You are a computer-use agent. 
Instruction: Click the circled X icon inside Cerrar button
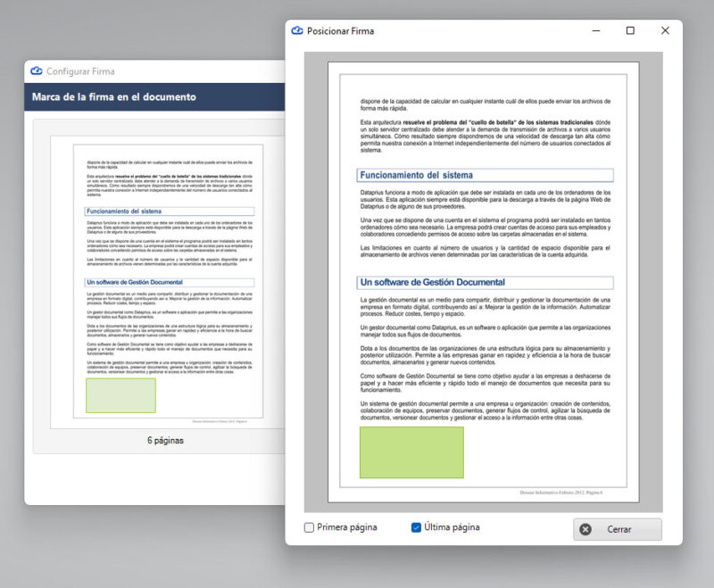tap(585, 529)
